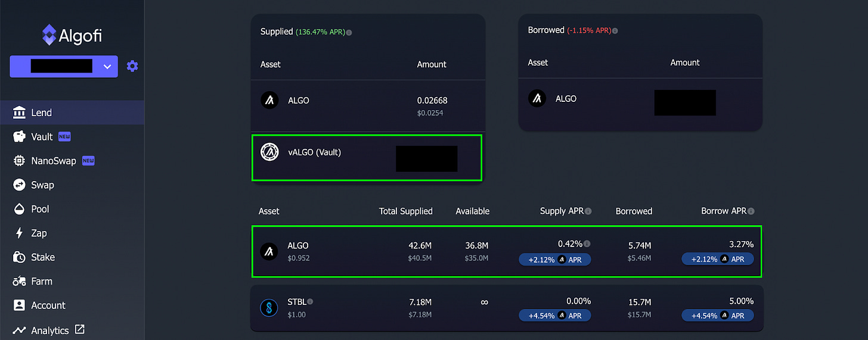
Task: Click the 15.7M borrowed value for STBL
Action: 639,301
